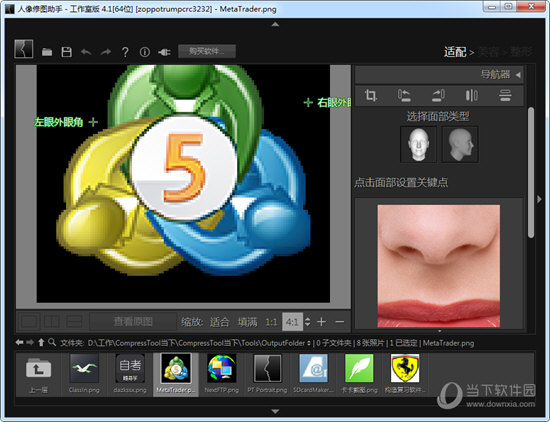550x422 pixels.
Task: Choose the side profile face type
Action: [x=460, y=144]
